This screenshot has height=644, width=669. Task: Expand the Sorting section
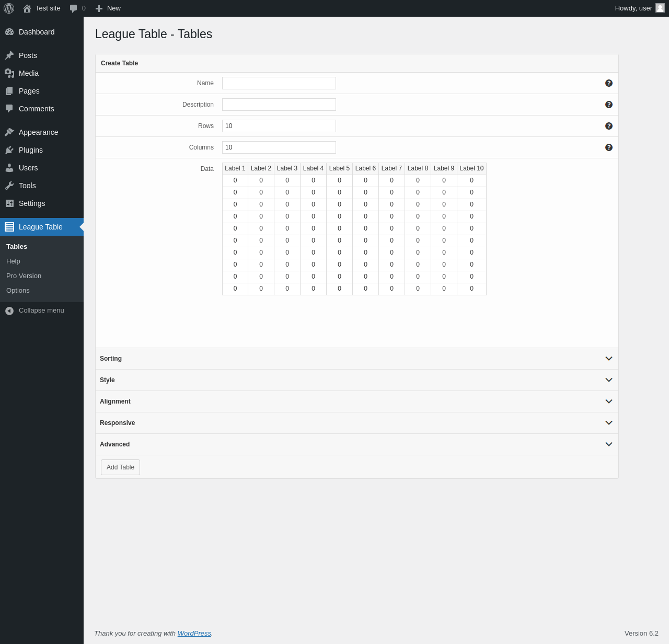357,359
